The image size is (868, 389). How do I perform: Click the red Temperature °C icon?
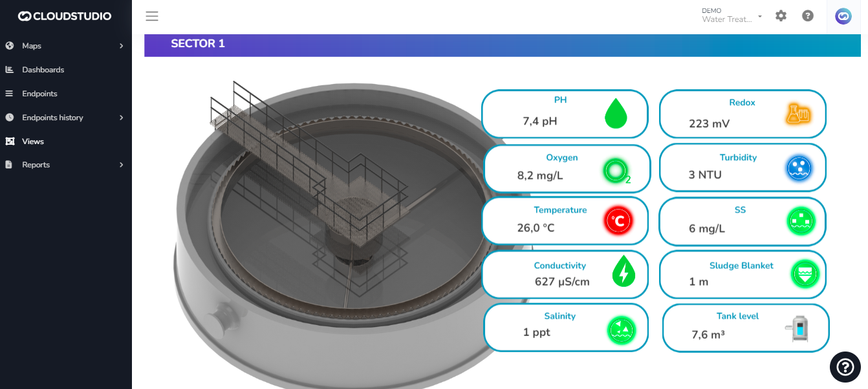618,222
